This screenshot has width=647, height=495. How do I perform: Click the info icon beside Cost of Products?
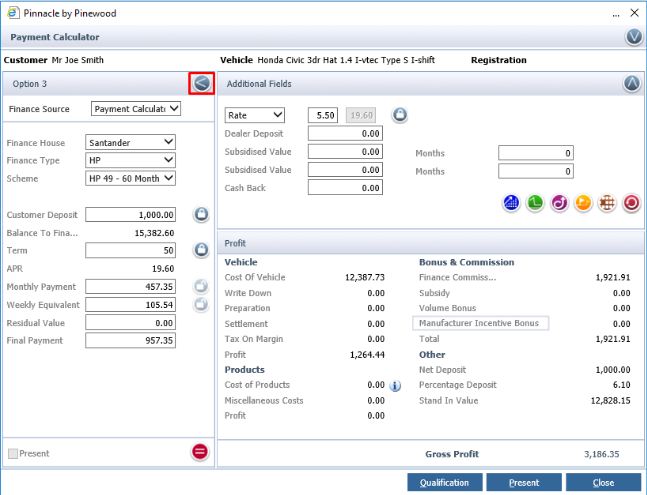[x=395, y=386]
